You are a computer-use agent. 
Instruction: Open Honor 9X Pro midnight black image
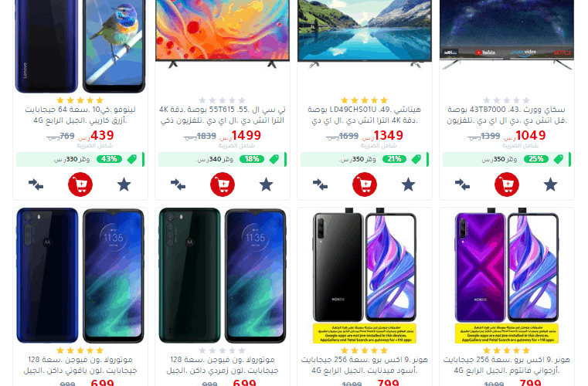click(x=365, y=276)
